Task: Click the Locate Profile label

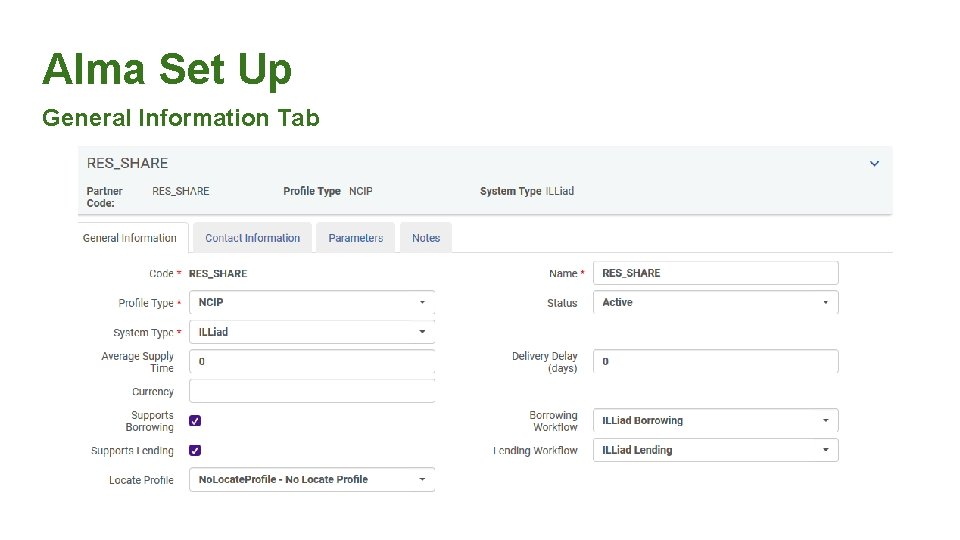Action: (x=141, y=480)
